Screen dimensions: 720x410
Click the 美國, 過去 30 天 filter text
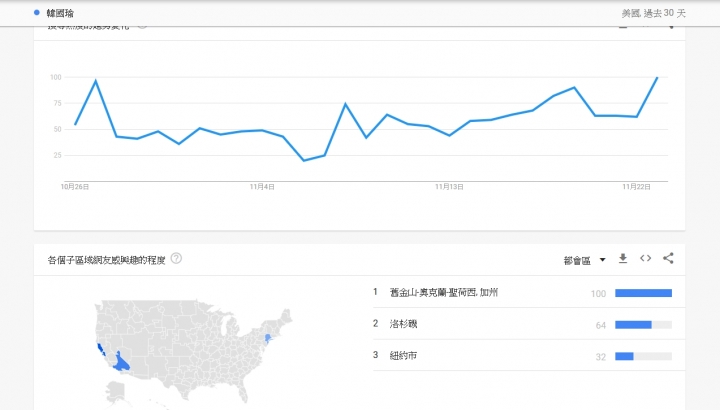point(653,13)
